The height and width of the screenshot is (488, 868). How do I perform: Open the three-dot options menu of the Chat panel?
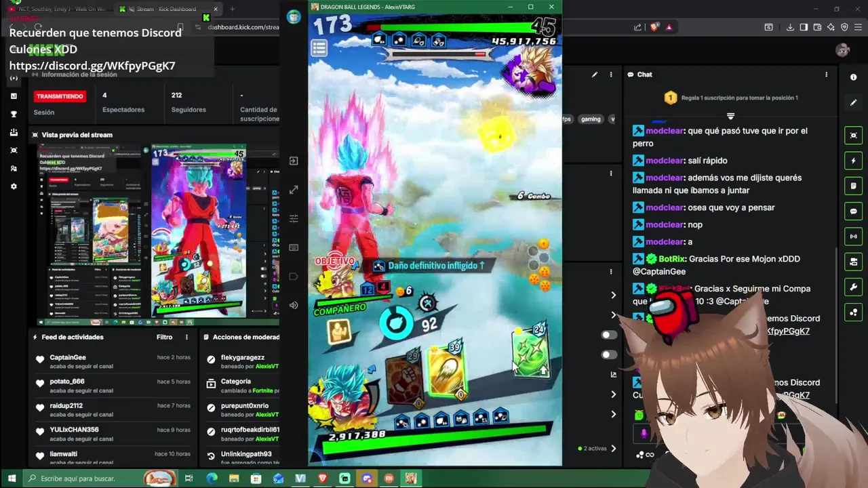pos(826,75)
